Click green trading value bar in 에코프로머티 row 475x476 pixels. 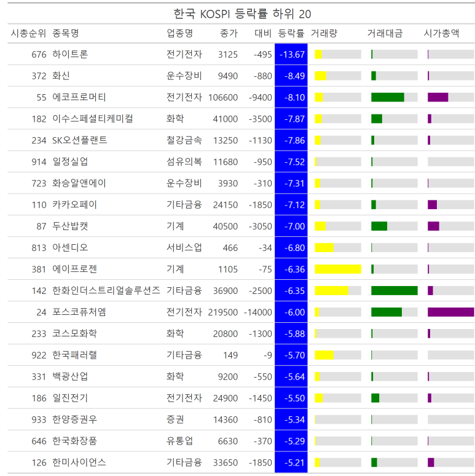[388, 97]
